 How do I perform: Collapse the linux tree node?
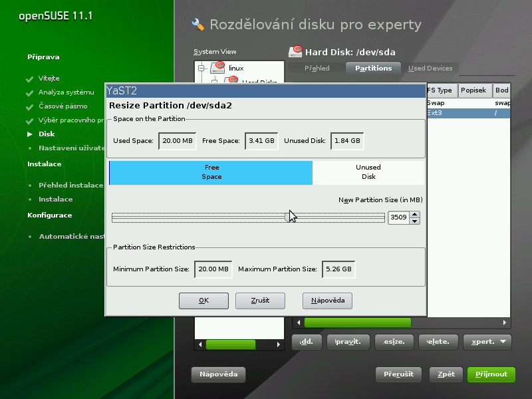[x=201, y=68]
